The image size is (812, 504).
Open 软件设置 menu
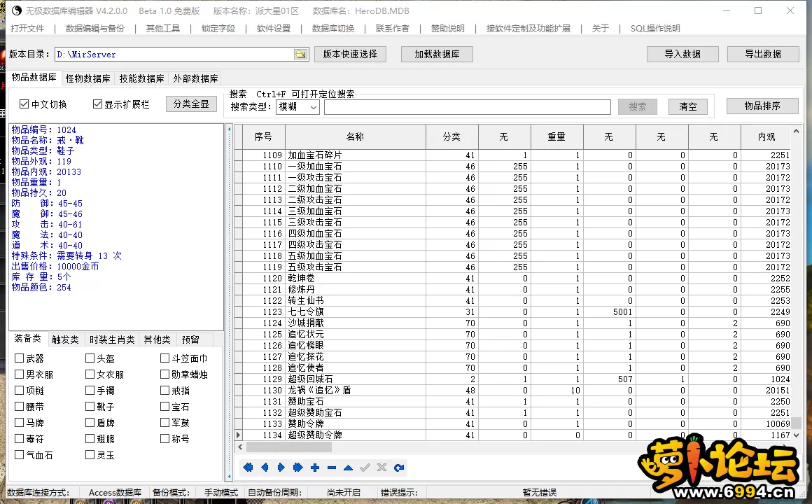(274, 29)
